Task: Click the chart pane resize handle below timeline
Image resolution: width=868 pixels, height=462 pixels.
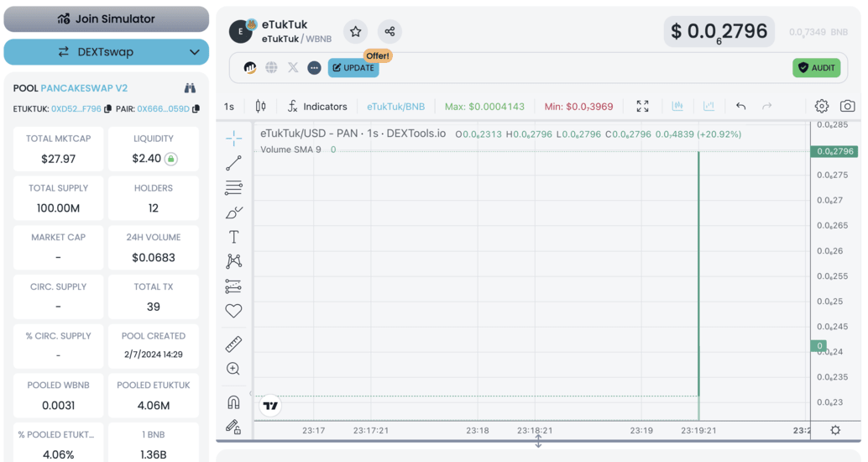Action: click(x=538, y=440)
